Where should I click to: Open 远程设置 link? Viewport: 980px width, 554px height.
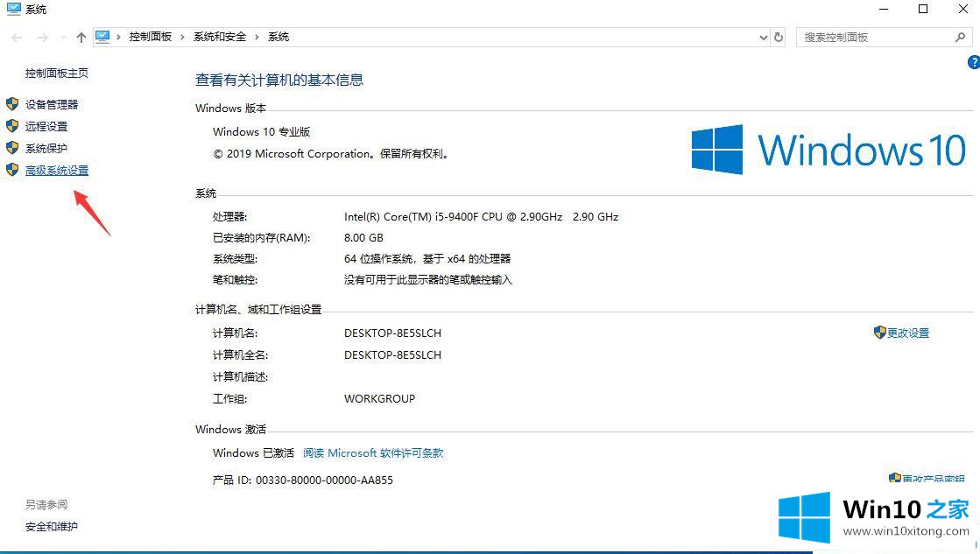[46, 126]
